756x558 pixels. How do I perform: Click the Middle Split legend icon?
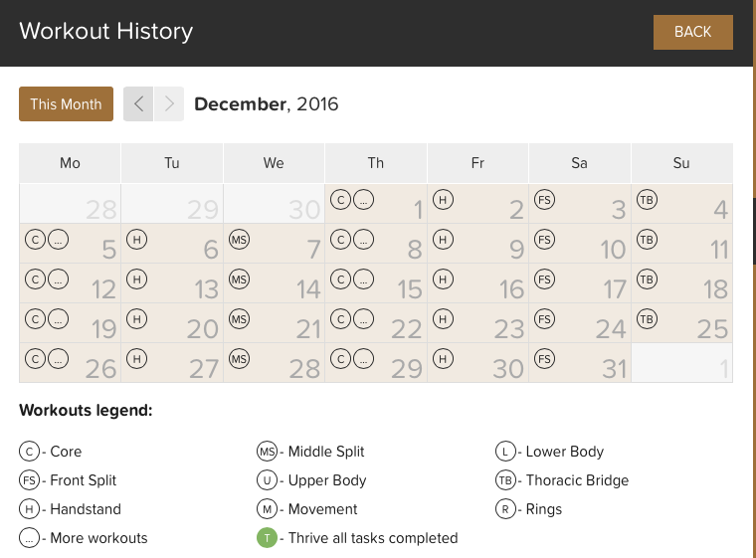pos(268,452)
